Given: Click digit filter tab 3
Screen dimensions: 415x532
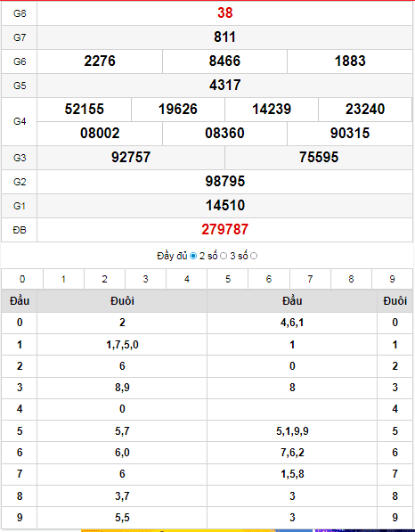Looking at the screenshot, I should [x=145, y=279].
